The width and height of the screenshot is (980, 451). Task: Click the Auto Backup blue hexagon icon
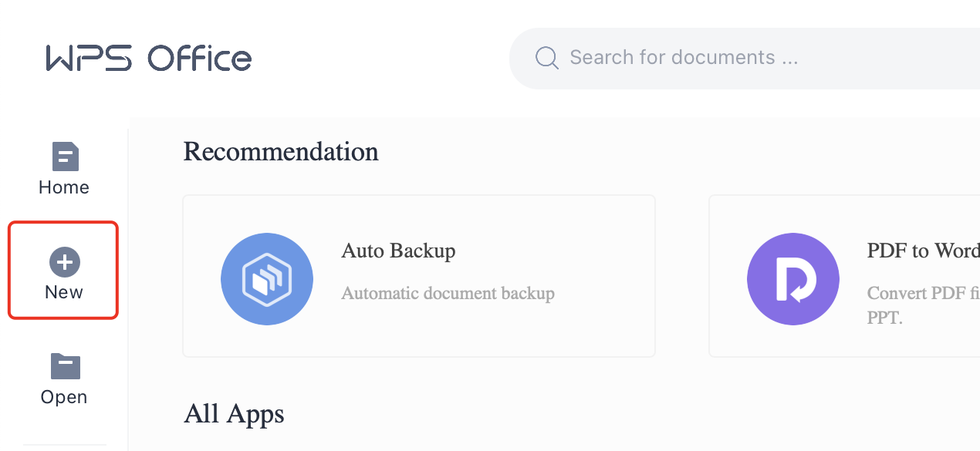267,278
